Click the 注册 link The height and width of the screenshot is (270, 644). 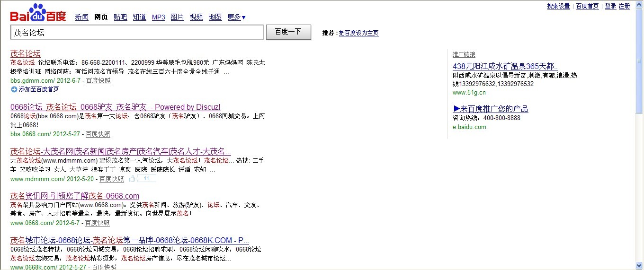click(x=625, y=6)
